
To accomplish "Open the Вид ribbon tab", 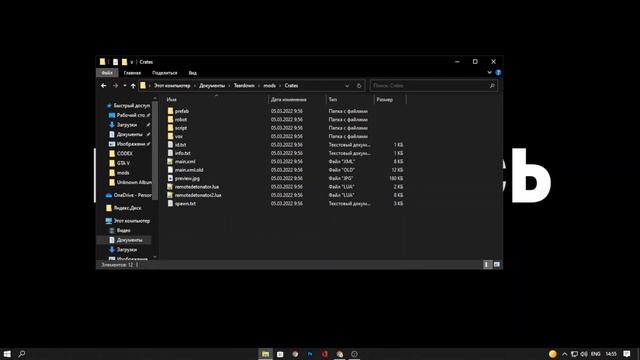I will (193, 73).
